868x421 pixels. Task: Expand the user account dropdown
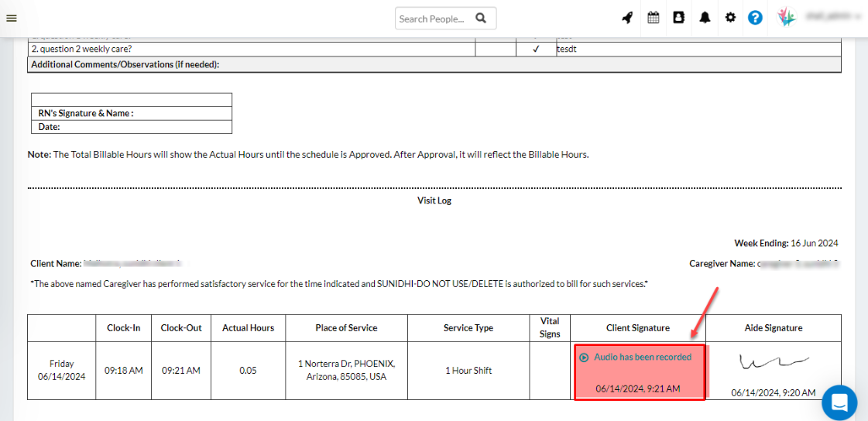(x=832, y=16)
